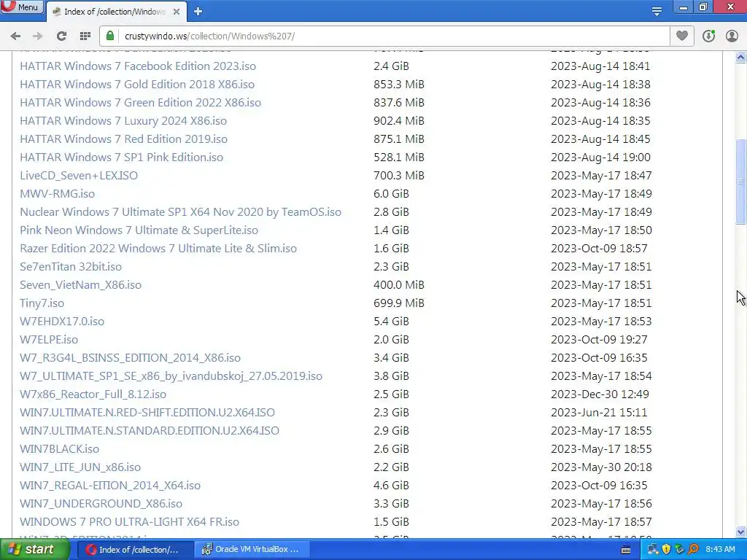
Task: Select the Index of /collection/Windows tab
Action: point(115,12)
